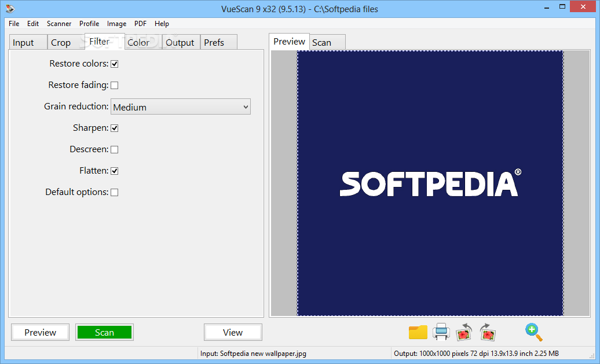
Task: Rotate image left icon
Action: point(464,332)
